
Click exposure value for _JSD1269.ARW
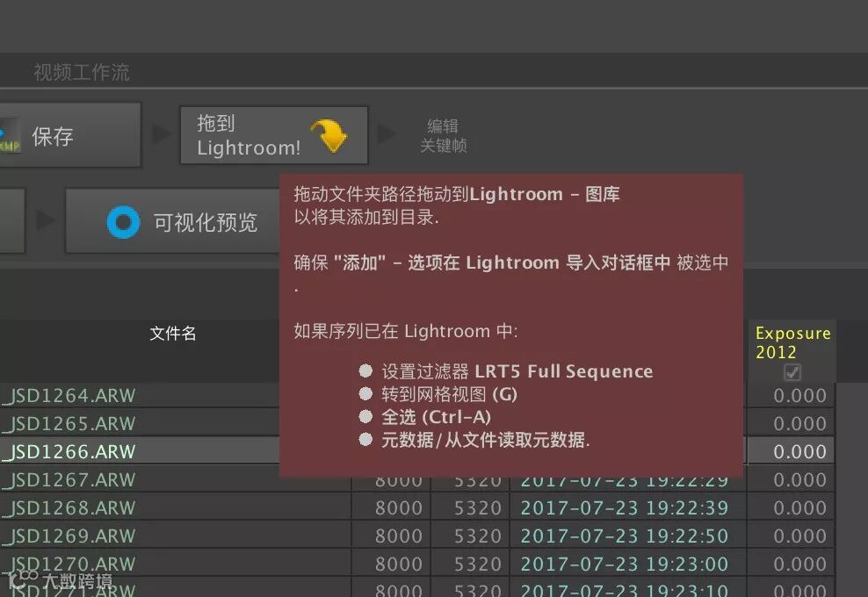click(799, 536)
